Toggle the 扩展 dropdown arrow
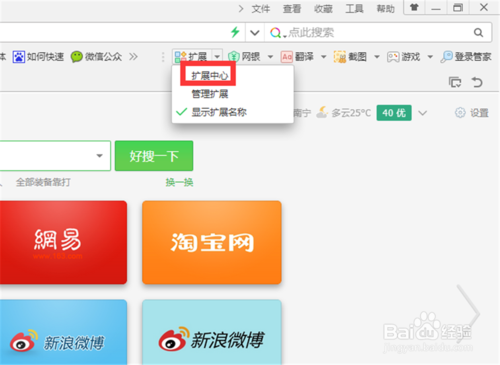 [x=217, y=57]
